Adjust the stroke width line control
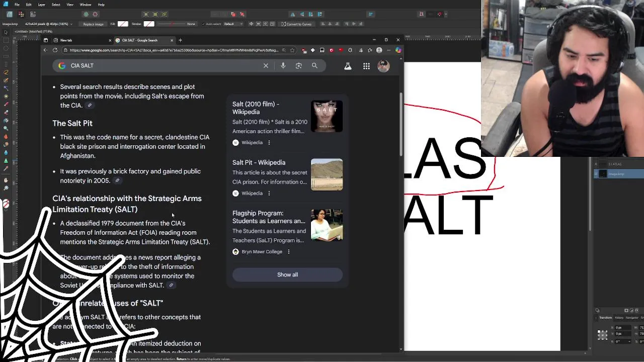This screenshot has height=362, width=644. 172,24
